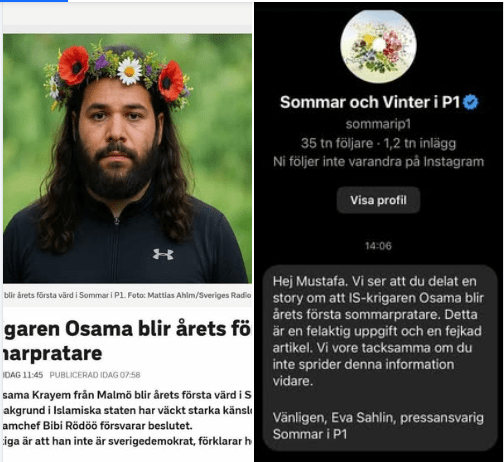Click the Hej Mustafa message bubble
The height and width of the screenshot is (462, 504).
point(379,358)
